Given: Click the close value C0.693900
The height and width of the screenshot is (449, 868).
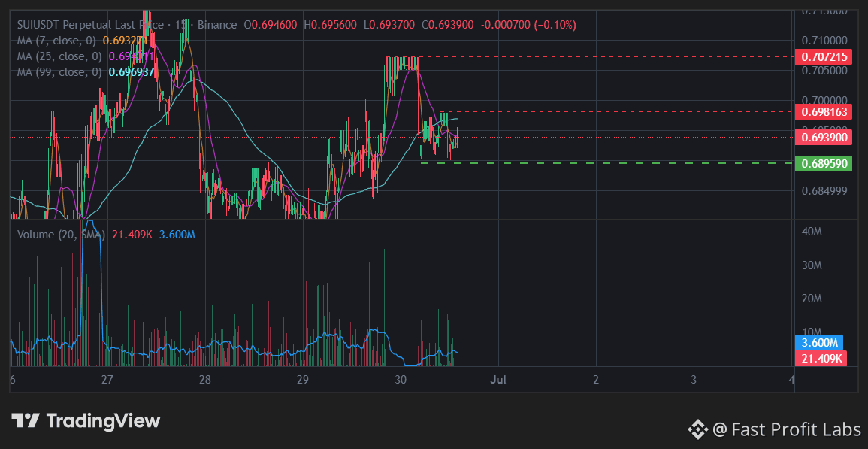Looking at the screenshot, I should 447,25.
